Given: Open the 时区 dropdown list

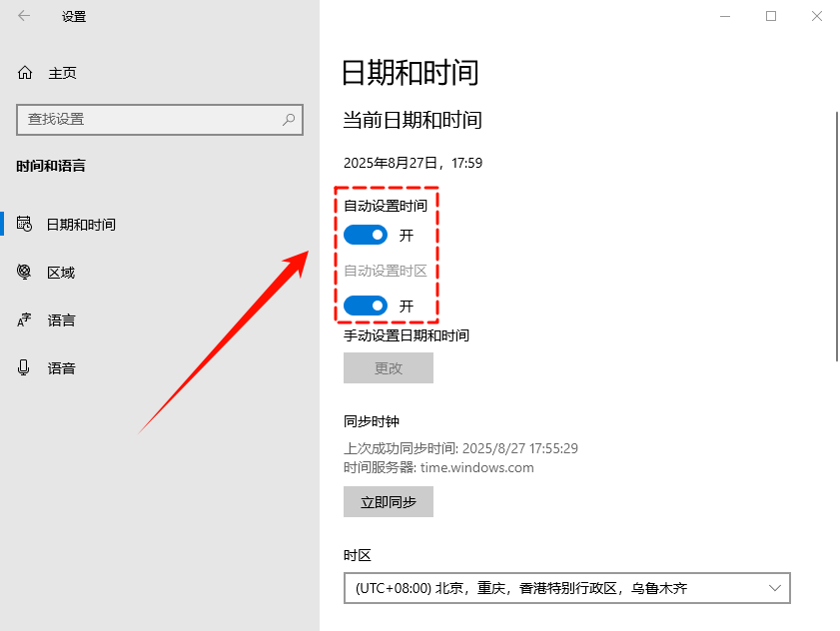Looking at the screenshot, I should coord(566,588).
